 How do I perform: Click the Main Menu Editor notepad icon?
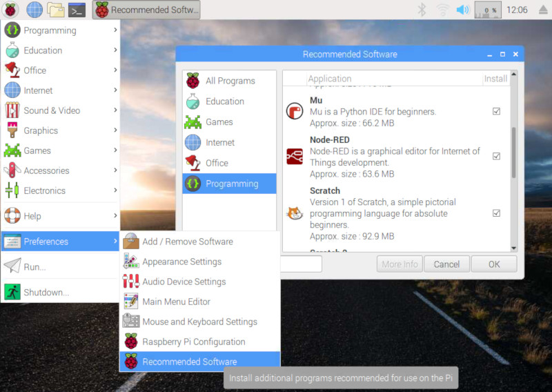tap(131, 302)
